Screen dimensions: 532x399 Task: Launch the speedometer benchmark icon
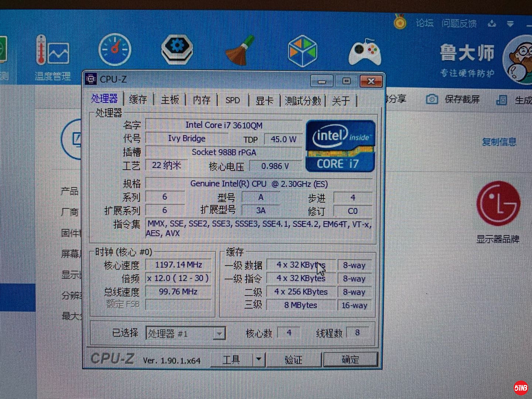click(114, 50)
